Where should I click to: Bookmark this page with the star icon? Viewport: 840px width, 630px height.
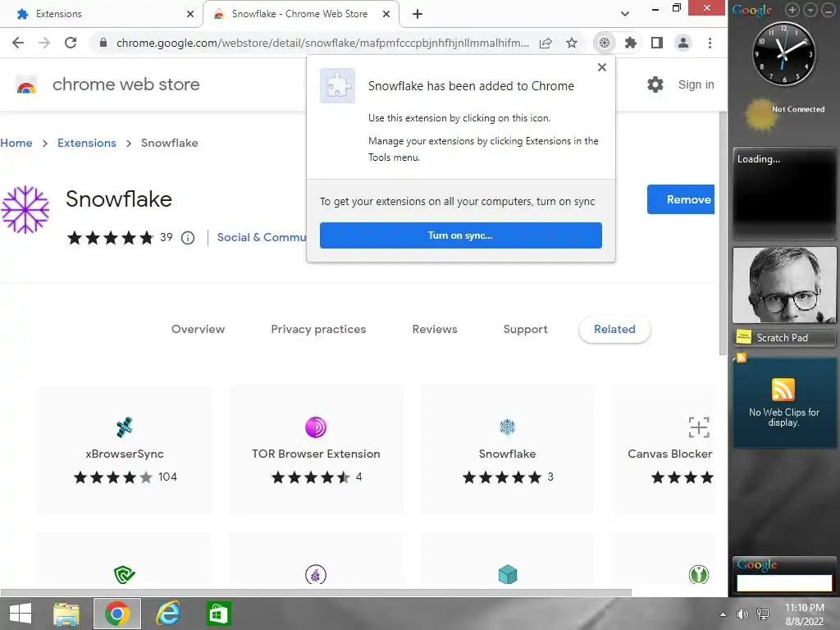572,43
